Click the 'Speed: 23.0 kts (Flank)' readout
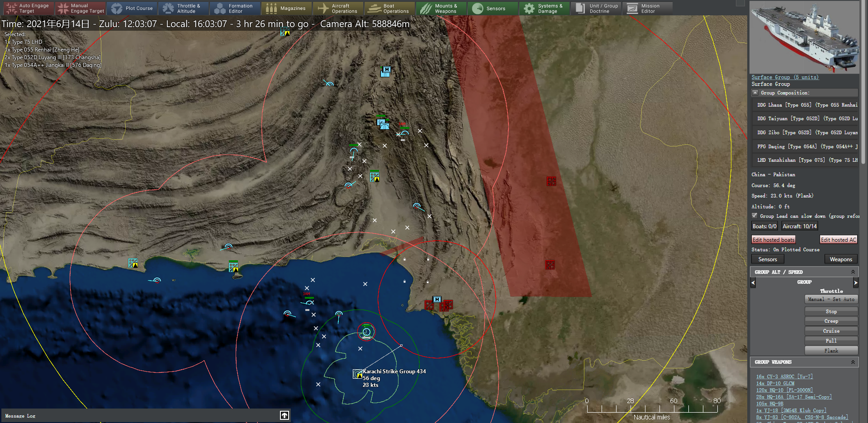Image resolution: width=868 pixels, height=423 pixels. coord(783,196)
